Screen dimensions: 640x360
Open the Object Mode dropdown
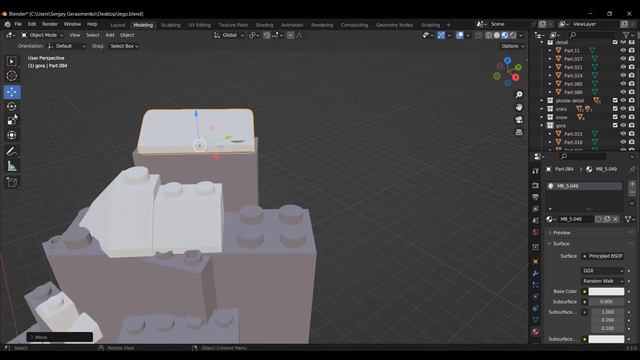coord(42,36)
